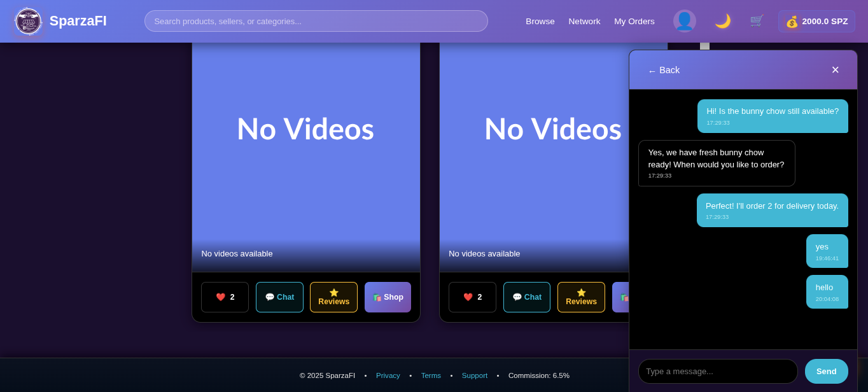Viewport: 868px width, 392px height.
Task: Open the Support link
Action: pyautogui.click(x=475, y=375)
